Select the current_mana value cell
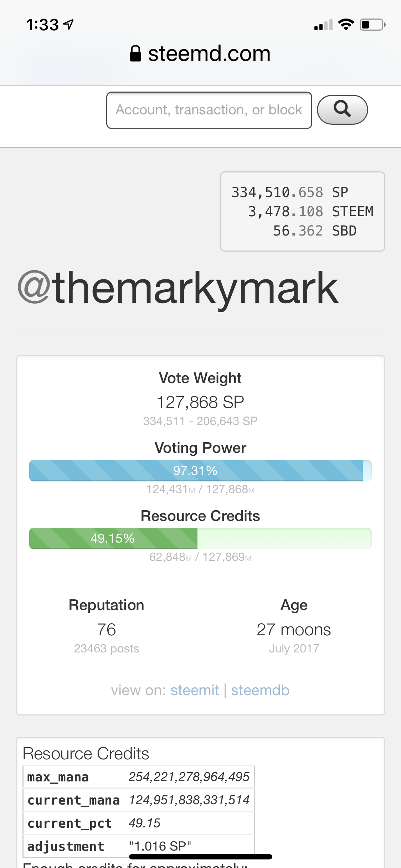This screenshot has width=401, height=868. point(189,800)
